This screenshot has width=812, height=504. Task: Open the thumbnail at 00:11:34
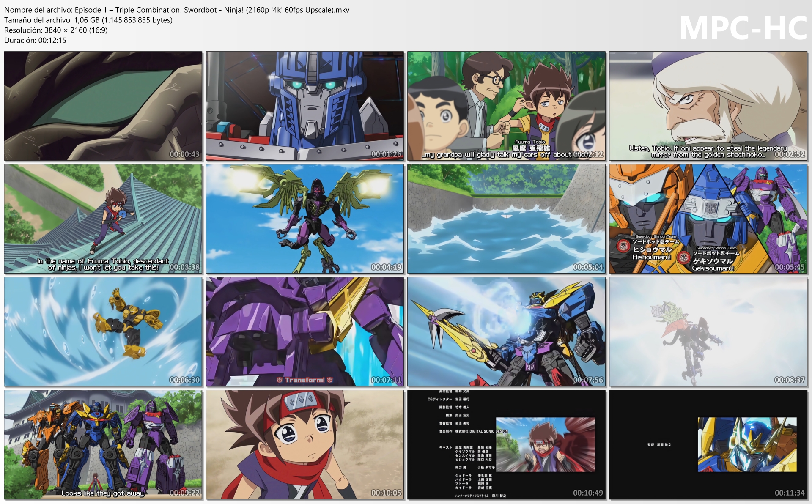(708, 445)
